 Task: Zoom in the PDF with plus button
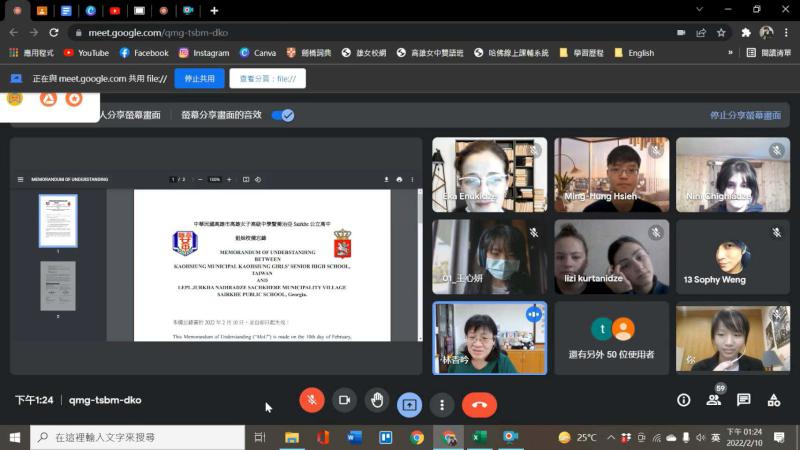(x=230, y=179)
